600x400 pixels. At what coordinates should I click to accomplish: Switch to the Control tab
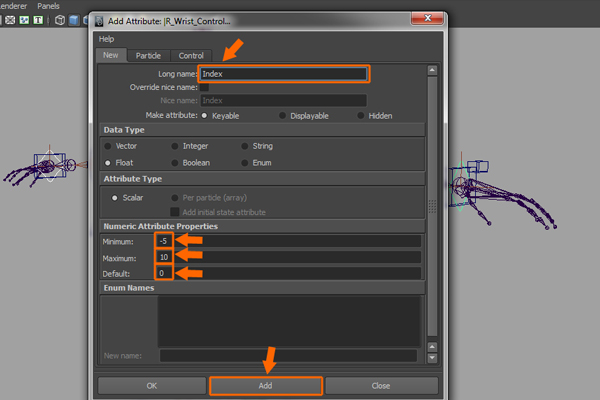(x=191, y=56)
